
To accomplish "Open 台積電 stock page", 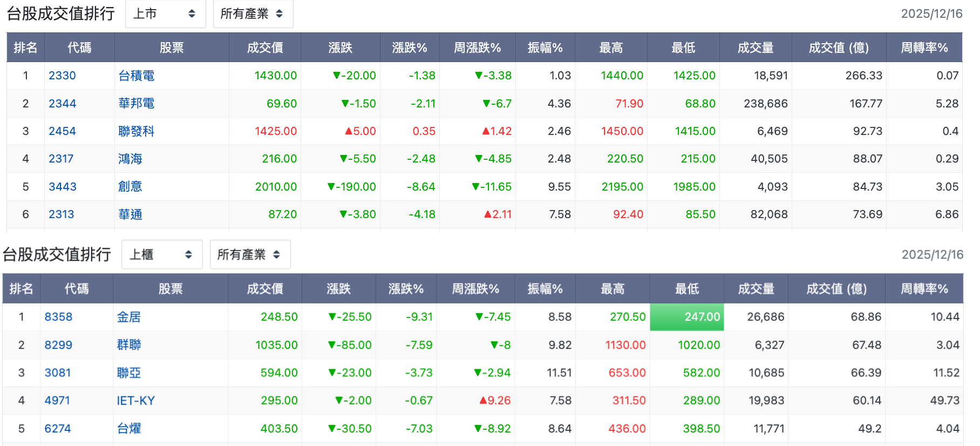I will (x=137, y=76).
